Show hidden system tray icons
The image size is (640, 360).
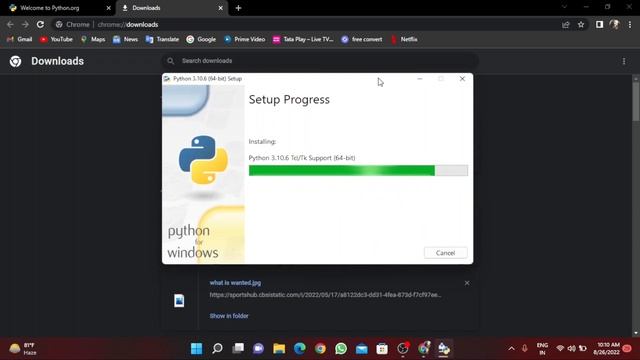click(x=511, y=349)
